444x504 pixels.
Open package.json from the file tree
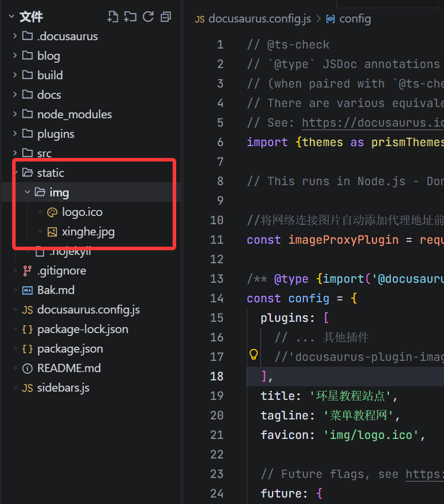click(x=70, y=349)
